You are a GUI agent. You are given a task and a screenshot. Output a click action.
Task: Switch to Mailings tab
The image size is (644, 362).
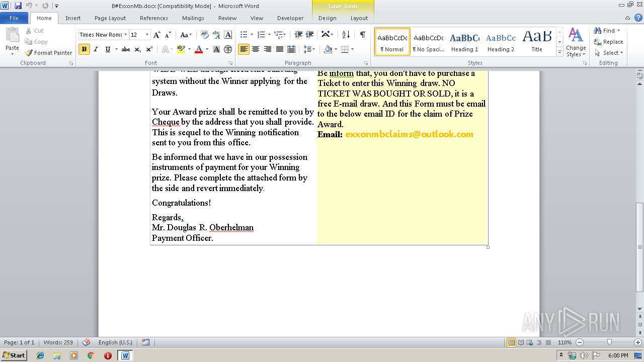pos(193,18)
